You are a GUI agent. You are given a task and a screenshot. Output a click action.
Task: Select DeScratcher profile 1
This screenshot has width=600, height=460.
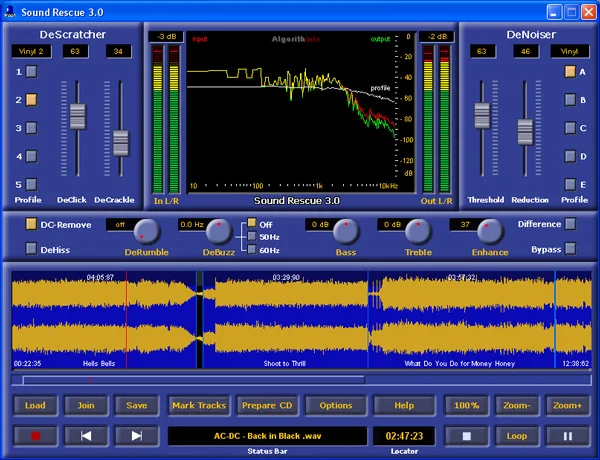[x=31, y=72]
